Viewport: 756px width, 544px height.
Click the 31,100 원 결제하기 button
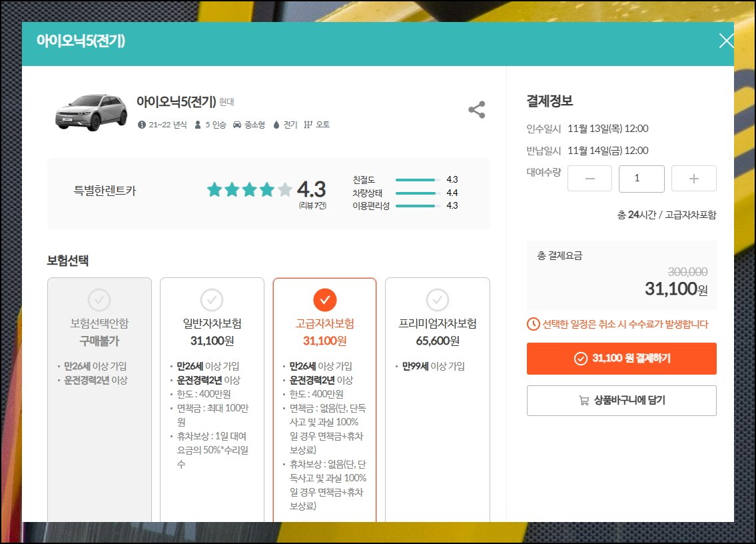coord(621,359)
